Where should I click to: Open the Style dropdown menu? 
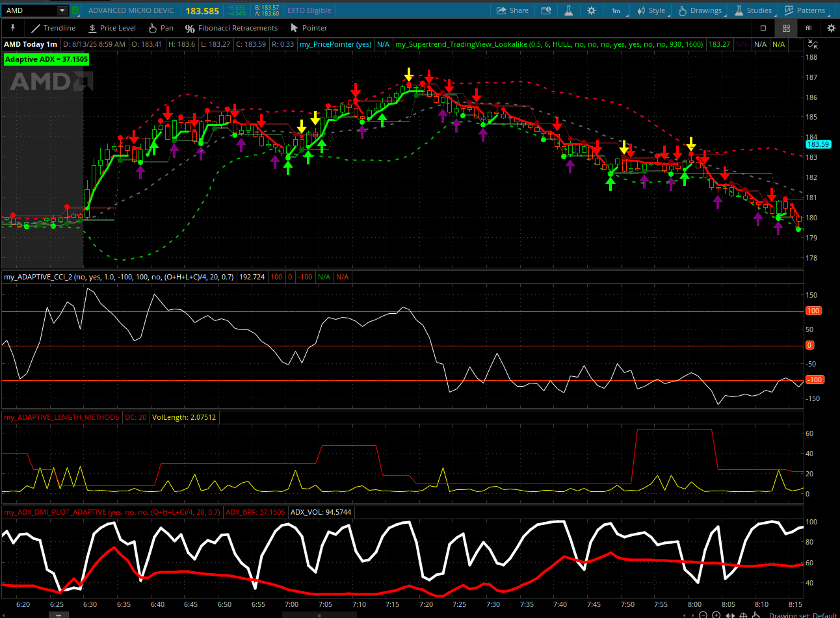coord(651,10)
